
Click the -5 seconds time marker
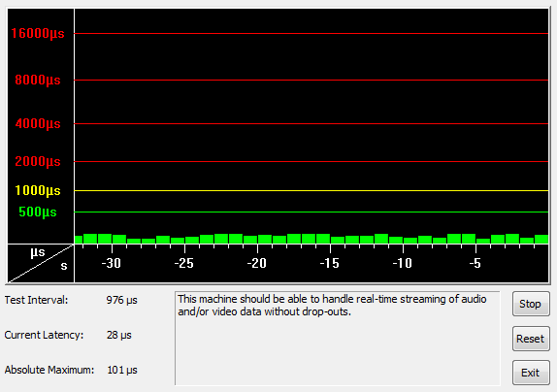[475, 263]
